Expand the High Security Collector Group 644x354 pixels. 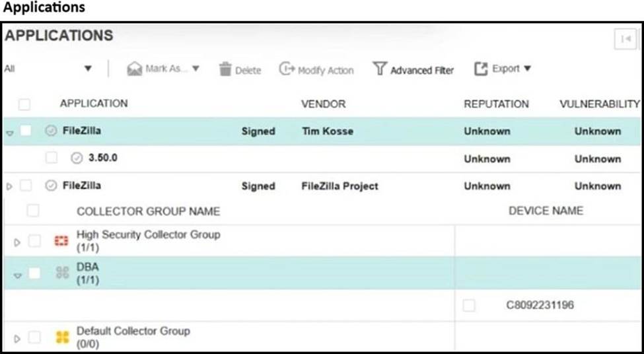(18, 242)
